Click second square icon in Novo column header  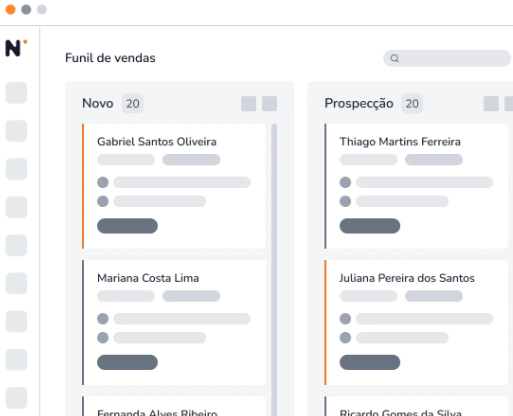pos(269,104)
